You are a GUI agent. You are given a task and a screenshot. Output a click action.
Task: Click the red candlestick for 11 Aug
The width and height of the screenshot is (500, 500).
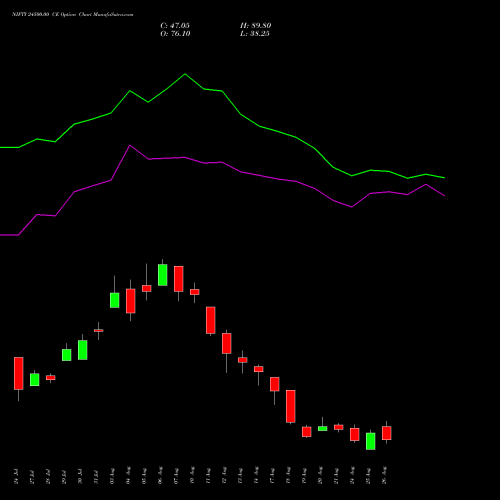211,320
